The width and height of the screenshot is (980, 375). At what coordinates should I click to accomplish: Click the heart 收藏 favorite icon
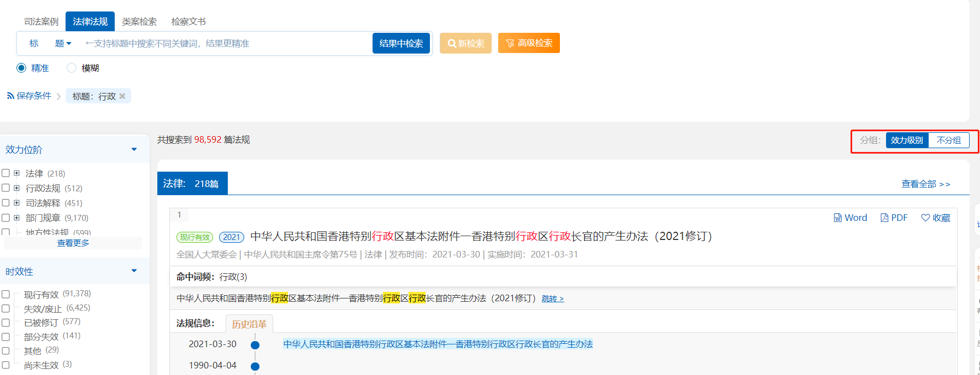coord(925,218)
